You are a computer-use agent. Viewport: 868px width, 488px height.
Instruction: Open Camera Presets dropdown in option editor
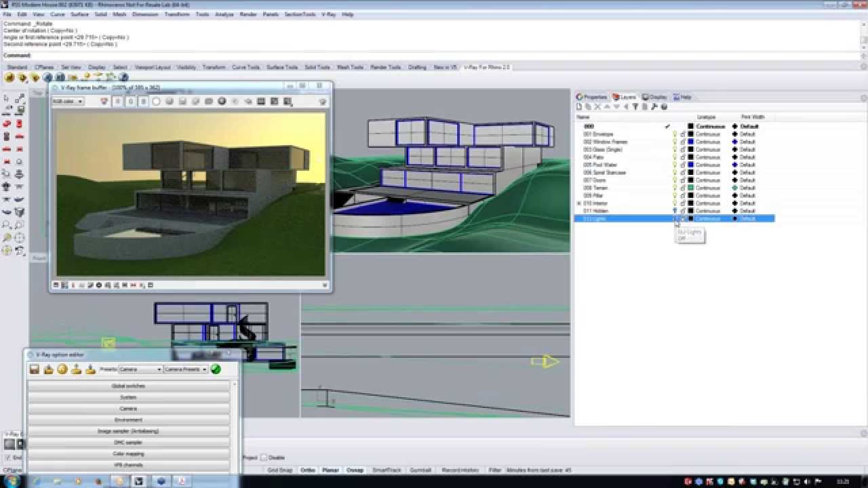pyautogui.click(x=185, y=369)
